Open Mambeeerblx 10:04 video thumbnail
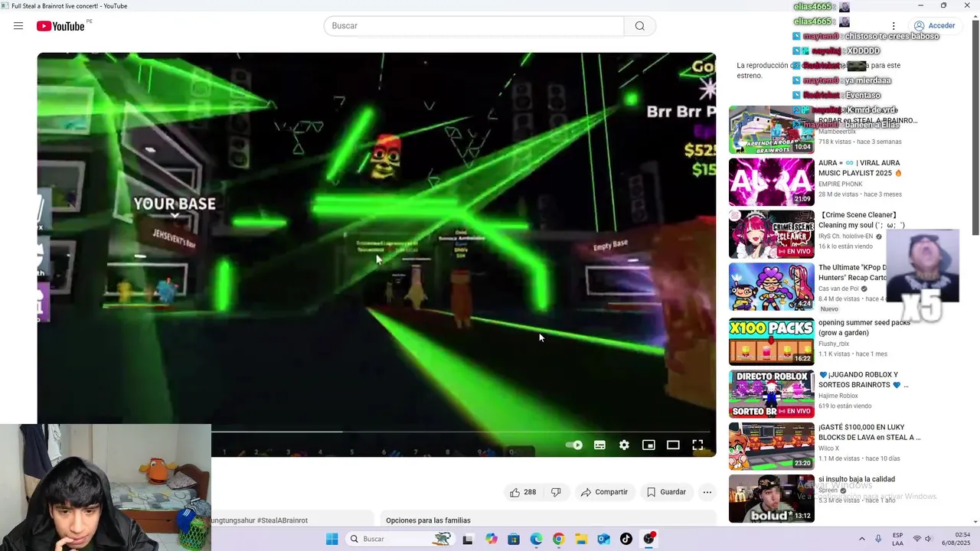This screenshot has height=551, width=980. 771,130
